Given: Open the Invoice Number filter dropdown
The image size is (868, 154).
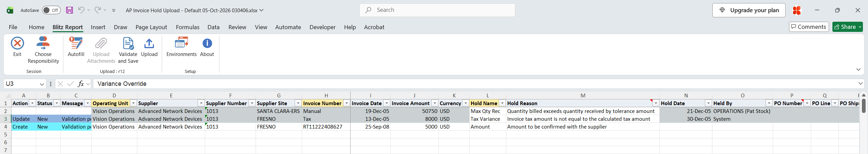Looking at the screenshot, I should (x=347, y=103).
